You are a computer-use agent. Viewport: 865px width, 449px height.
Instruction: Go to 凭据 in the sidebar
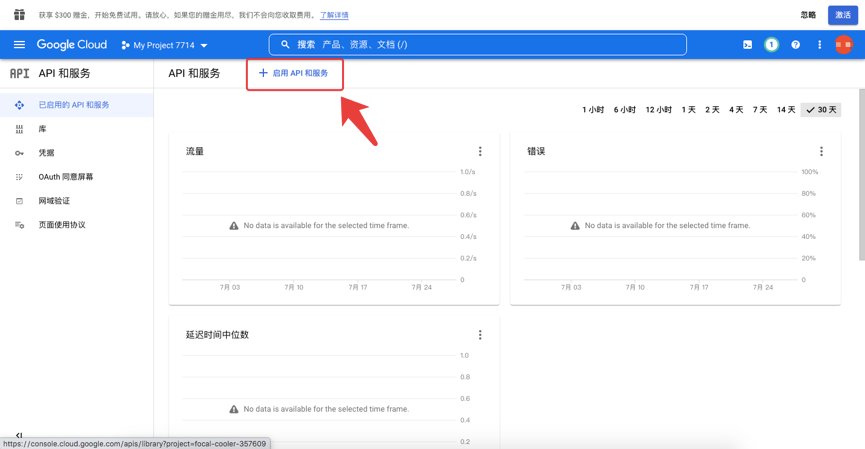(47, 153)
